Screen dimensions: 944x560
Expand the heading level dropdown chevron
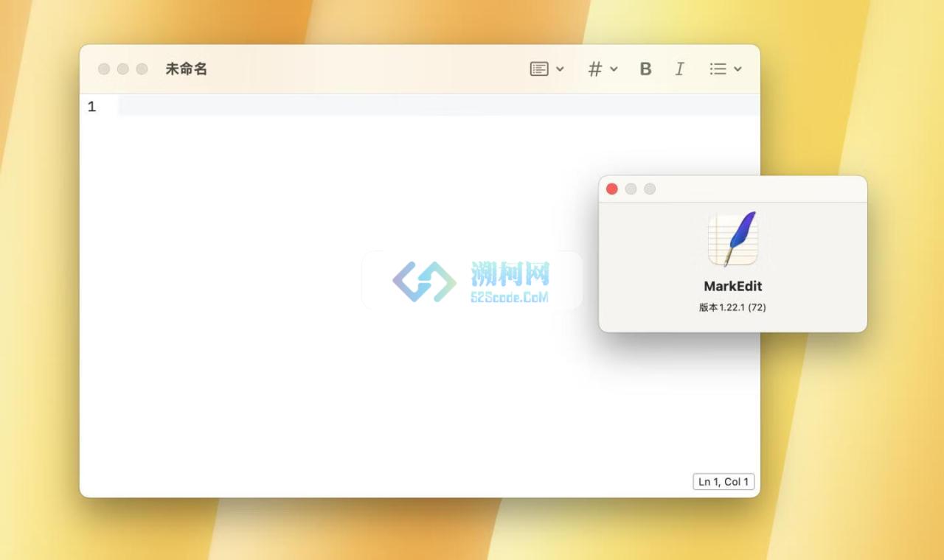(614, 69)
